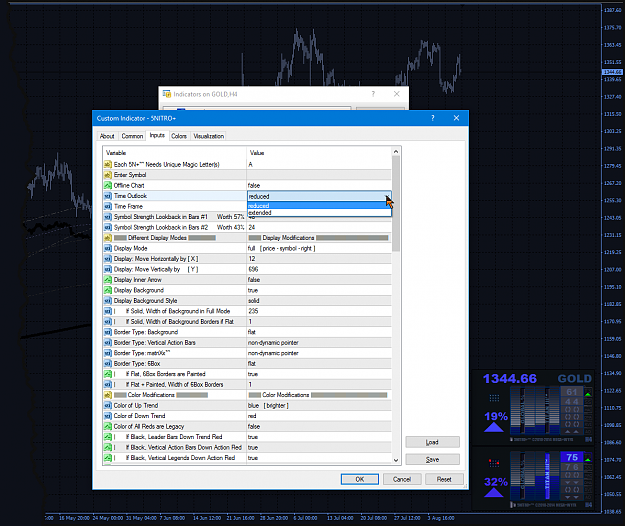Select the 'Color of All Reds are Legacy' value 'false'
Image resolution: width=625 pixels, height=526 pixels.
tap(254, 426)
